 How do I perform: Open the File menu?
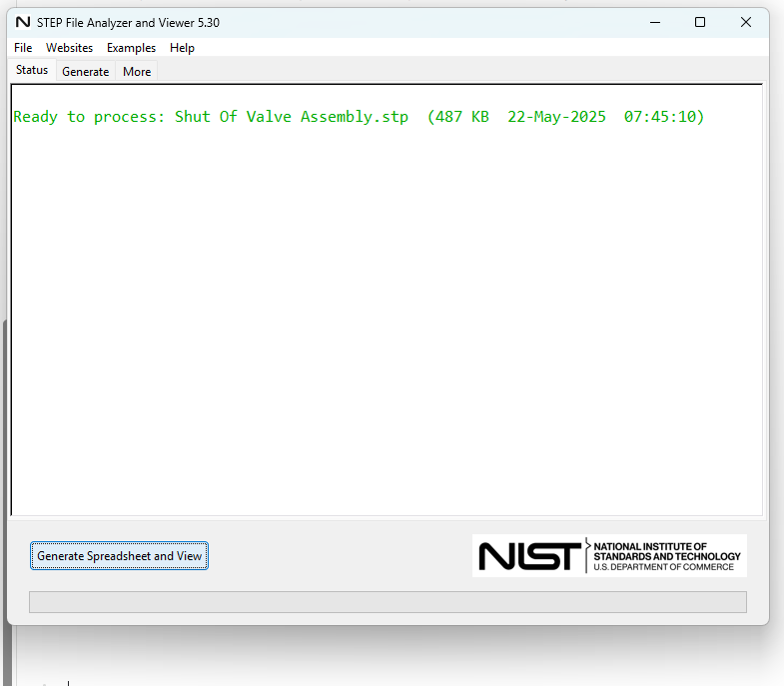(x=23, y=48)
